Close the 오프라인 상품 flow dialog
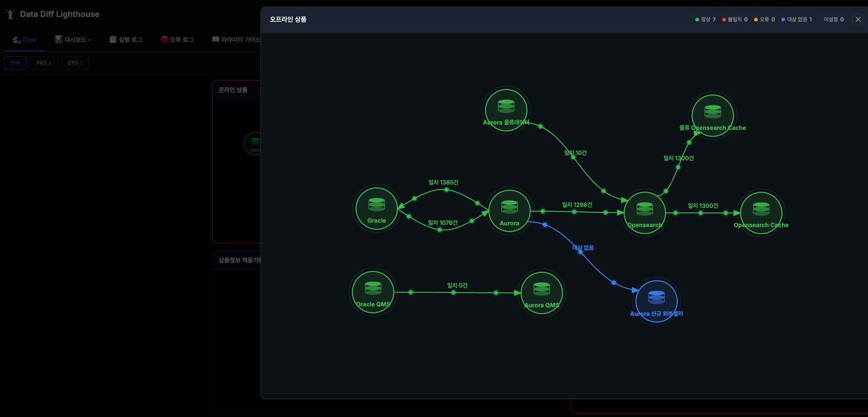Screen dimensions: 868x417 pos(858,19)
